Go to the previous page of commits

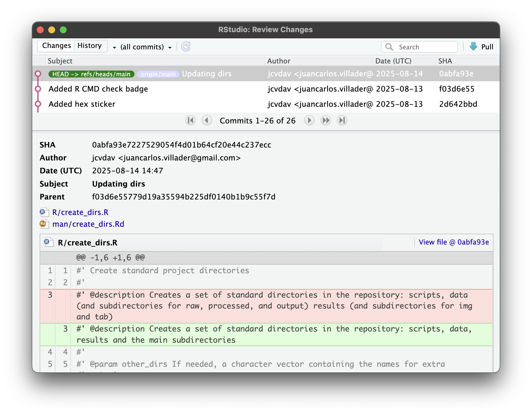coord(207,121)
